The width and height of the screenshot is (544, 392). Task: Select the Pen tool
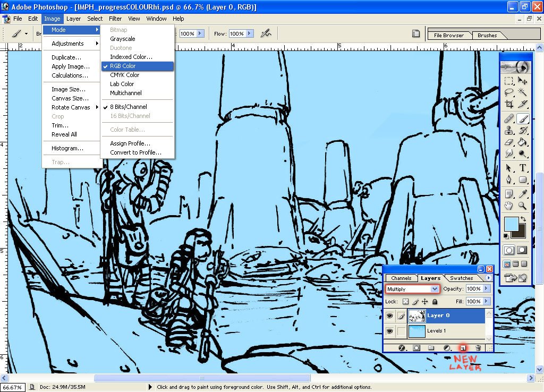(509, 180)
